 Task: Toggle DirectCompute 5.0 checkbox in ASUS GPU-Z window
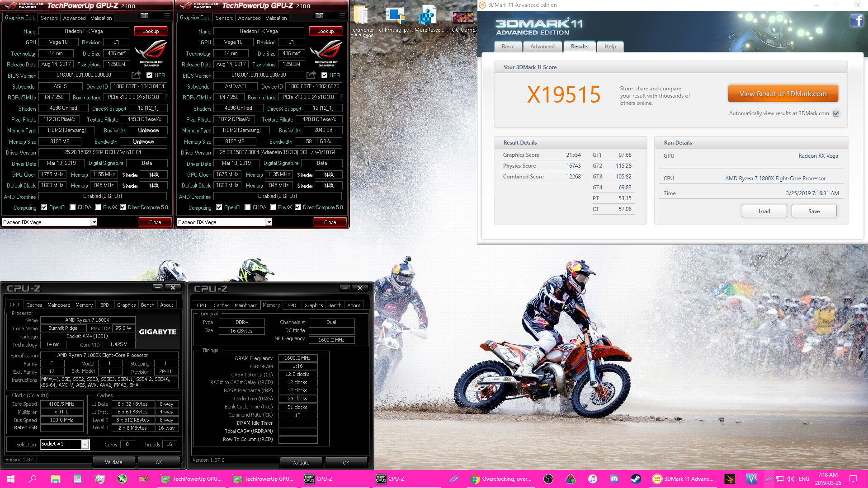tap(123, 207)
